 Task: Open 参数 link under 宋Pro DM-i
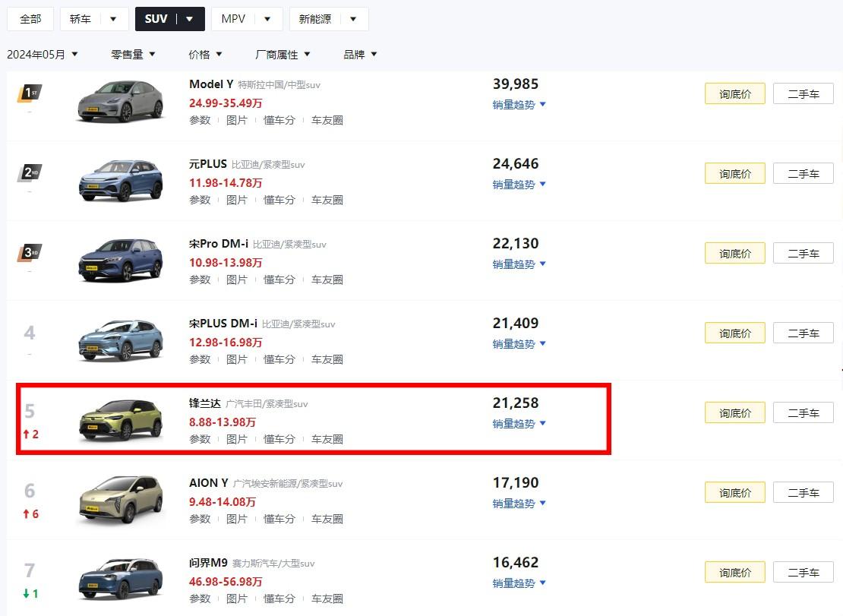(200, 280)
